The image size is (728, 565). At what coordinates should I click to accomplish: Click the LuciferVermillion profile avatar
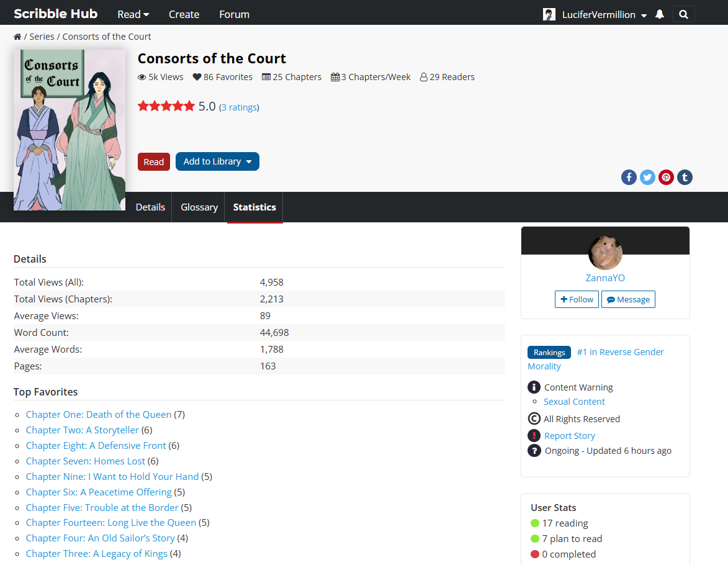click(549, 14)
